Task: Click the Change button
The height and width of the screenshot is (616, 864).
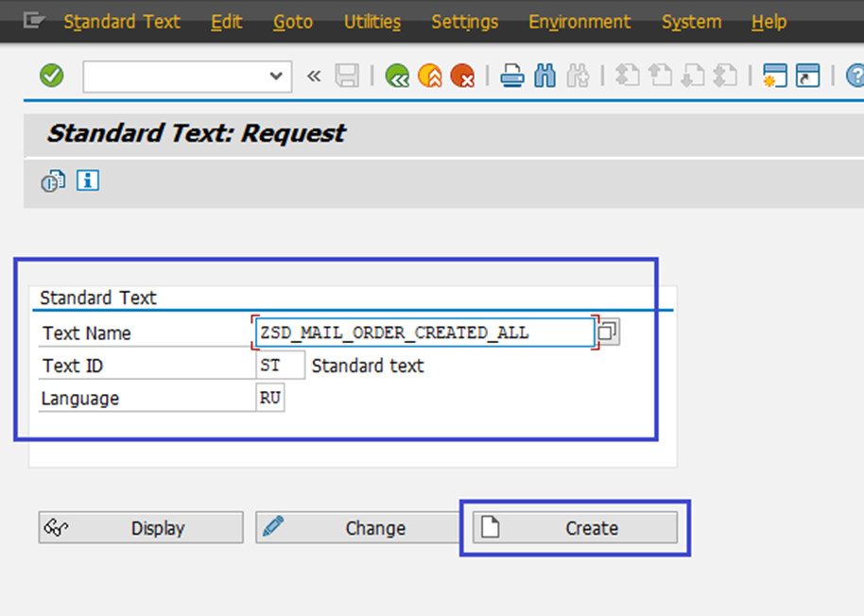Action: [357, 527]
